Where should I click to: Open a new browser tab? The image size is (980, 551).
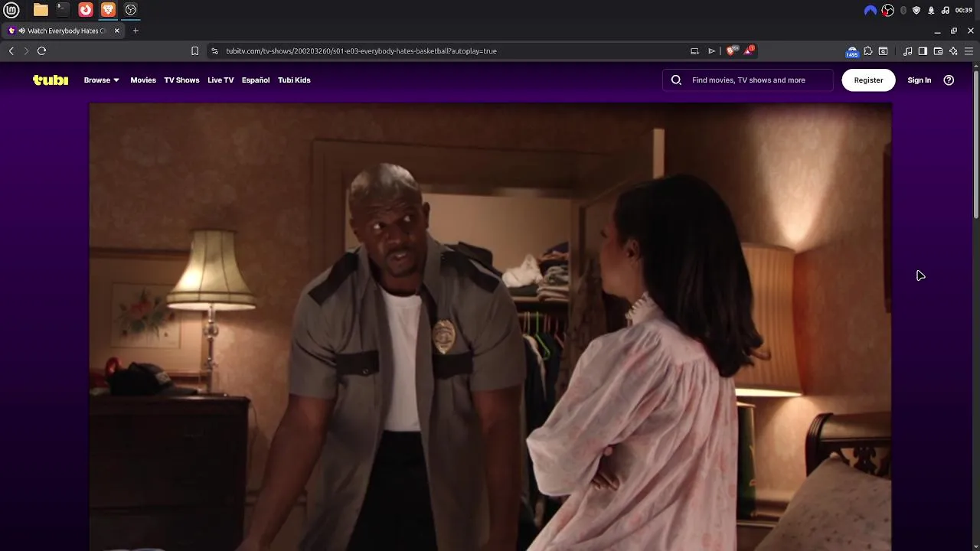(136, 31)
